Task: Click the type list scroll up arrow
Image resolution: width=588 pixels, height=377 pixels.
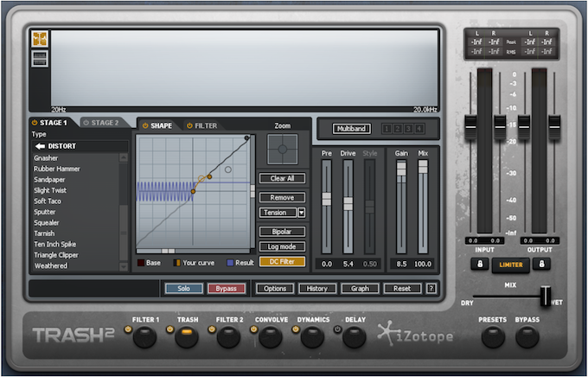Action: click(x=124, y=157)
